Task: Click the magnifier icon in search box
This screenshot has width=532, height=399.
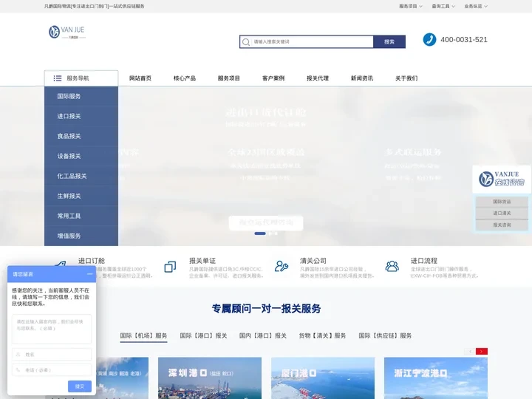Action: pyautogui.click(x=246, y=42)
